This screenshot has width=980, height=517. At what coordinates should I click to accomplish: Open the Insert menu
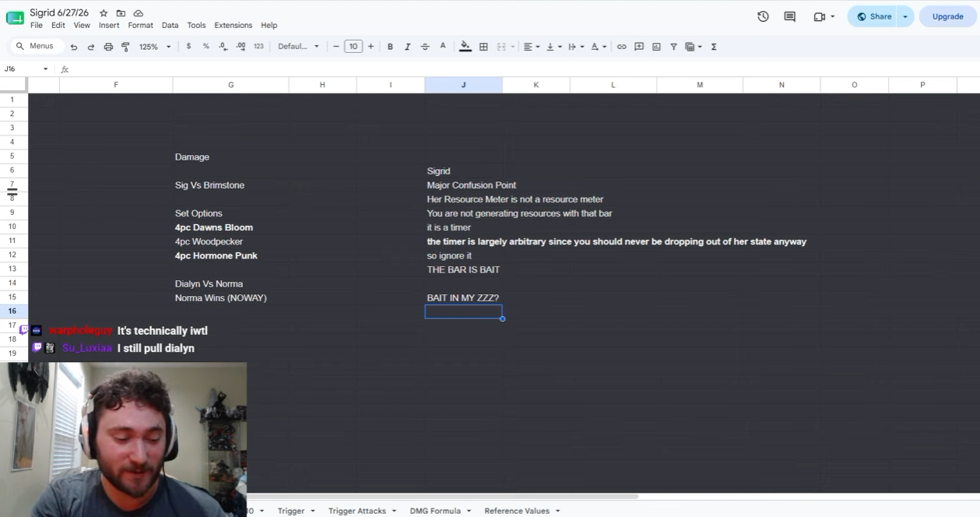coord(109,25)
